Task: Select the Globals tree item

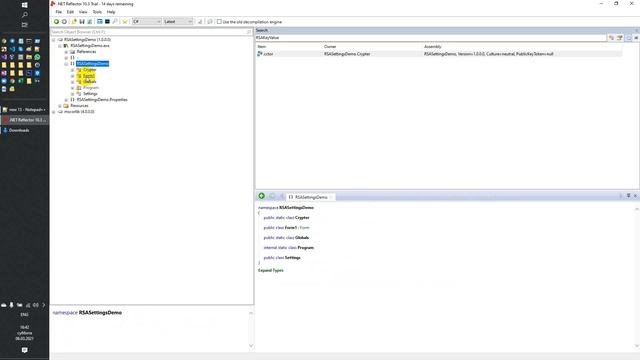Action: (89, 82)
